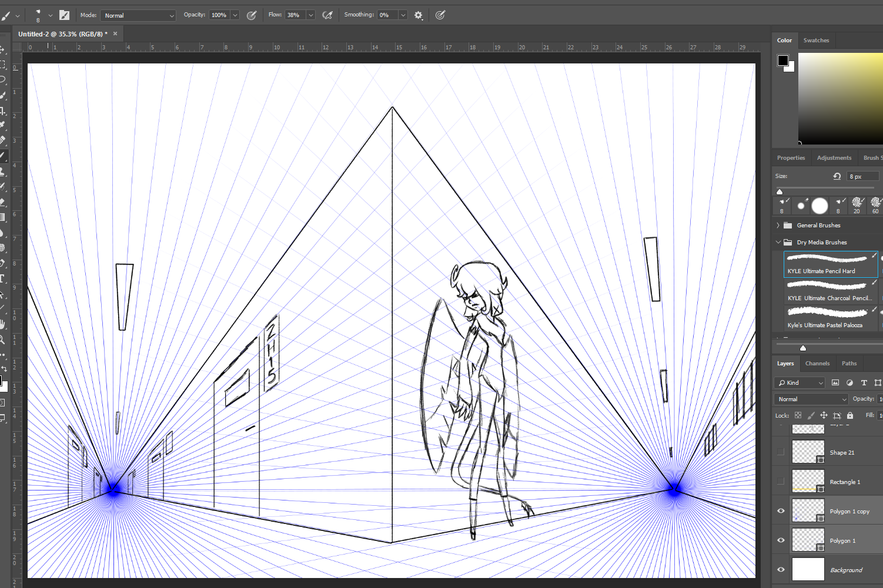This screenshot has height=588, width=883.
Task: Open layer blend mode Normal dropdown
Action: coord(811,399)
